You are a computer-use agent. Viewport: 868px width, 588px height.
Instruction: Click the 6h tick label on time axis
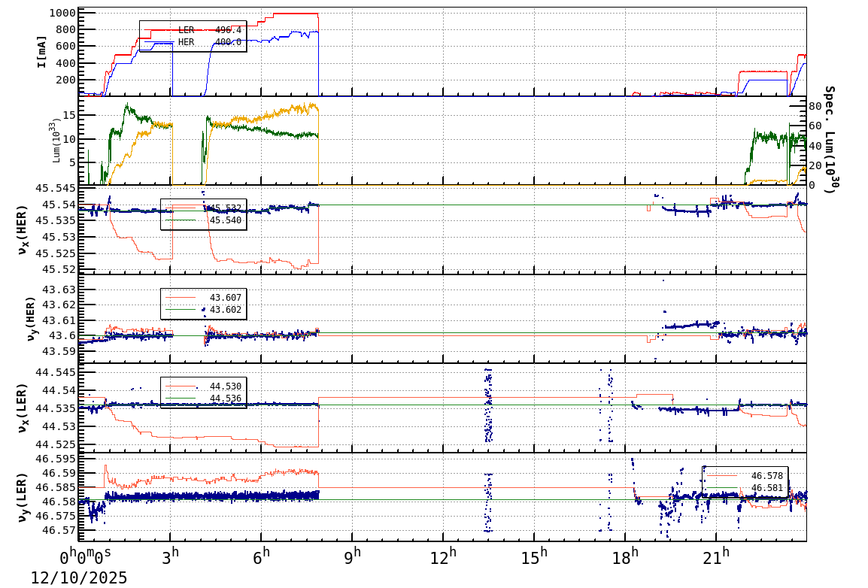[261, 556]
